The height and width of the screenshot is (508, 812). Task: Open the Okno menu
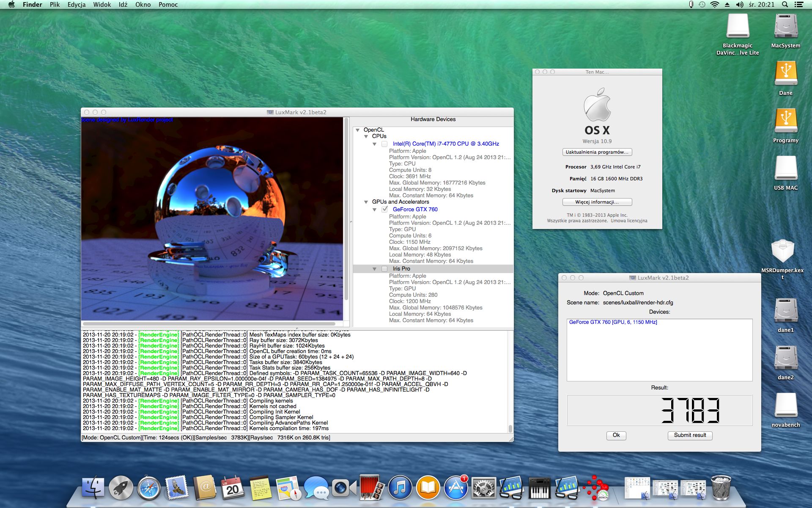coord(143,5)
